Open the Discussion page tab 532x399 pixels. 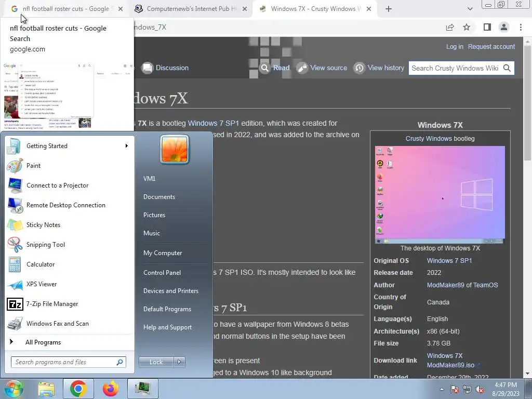[x=165, y=68]
